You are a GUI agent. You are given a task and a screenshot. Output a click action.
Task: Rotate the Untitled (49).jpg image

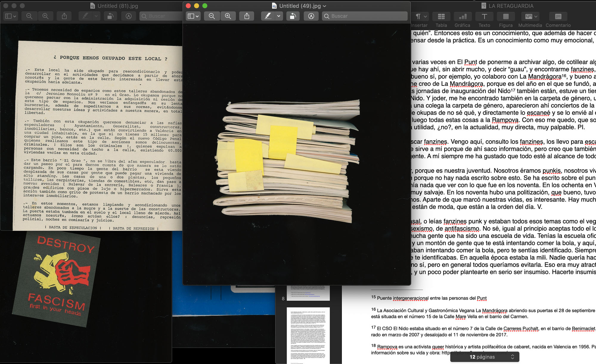pyautogui.click(x=293, y=16)
